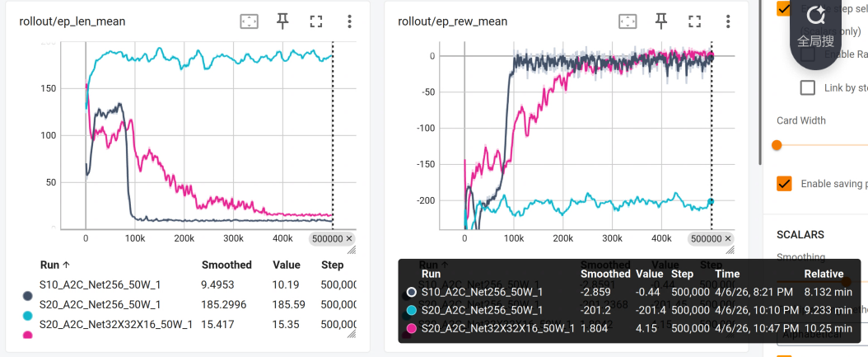Pin the ep_rew_mean card
This screenshot has height=357, width=868.
click(661, 21)
